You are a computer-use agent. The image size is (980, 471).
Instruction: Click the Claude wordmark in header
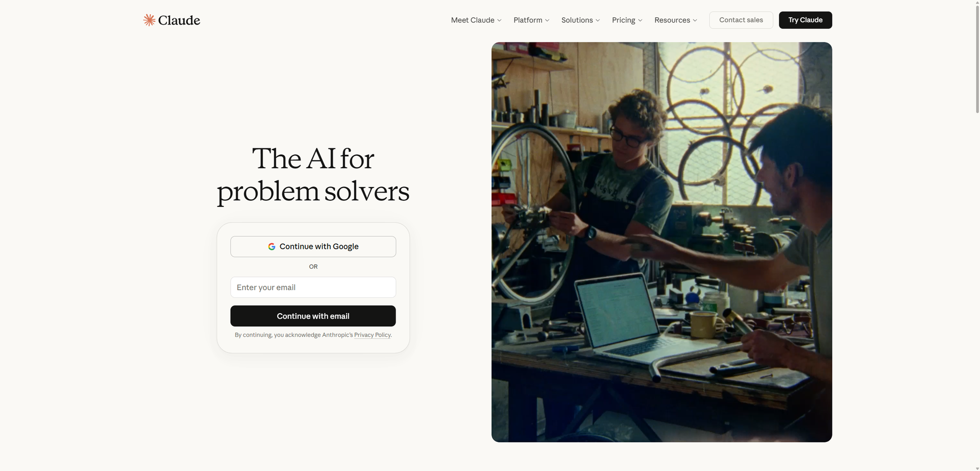[x=179, y=20]
